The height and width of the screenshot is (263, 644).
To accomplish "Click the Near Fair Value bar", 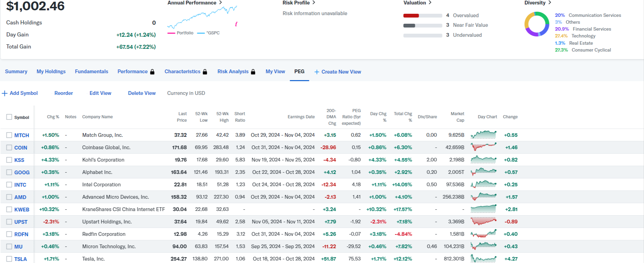I will pos(422,25).
